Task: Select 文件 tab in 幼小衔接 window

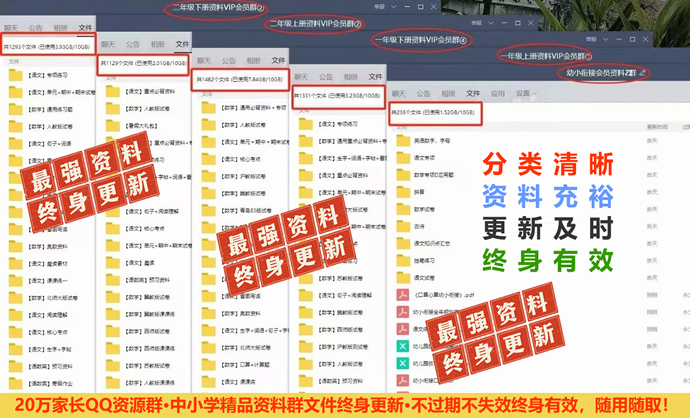Action: pos(473,93)
